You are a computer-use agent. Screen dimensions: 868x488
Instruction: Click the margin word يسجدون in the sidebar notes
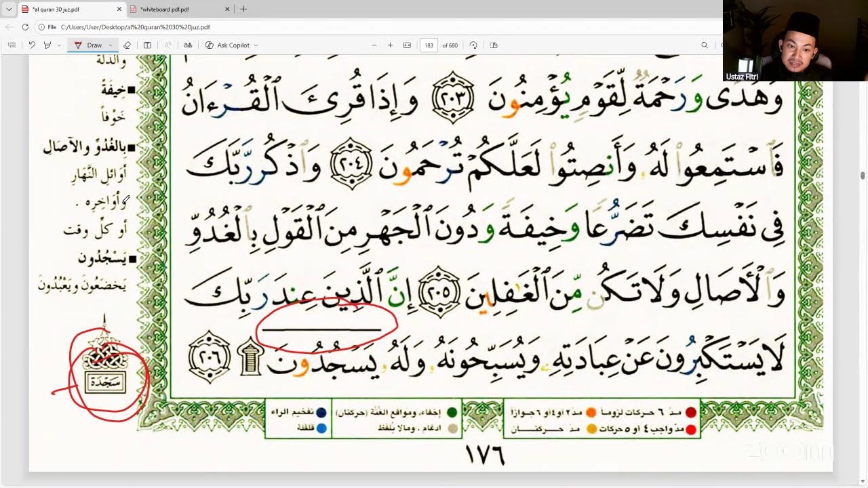102,258
